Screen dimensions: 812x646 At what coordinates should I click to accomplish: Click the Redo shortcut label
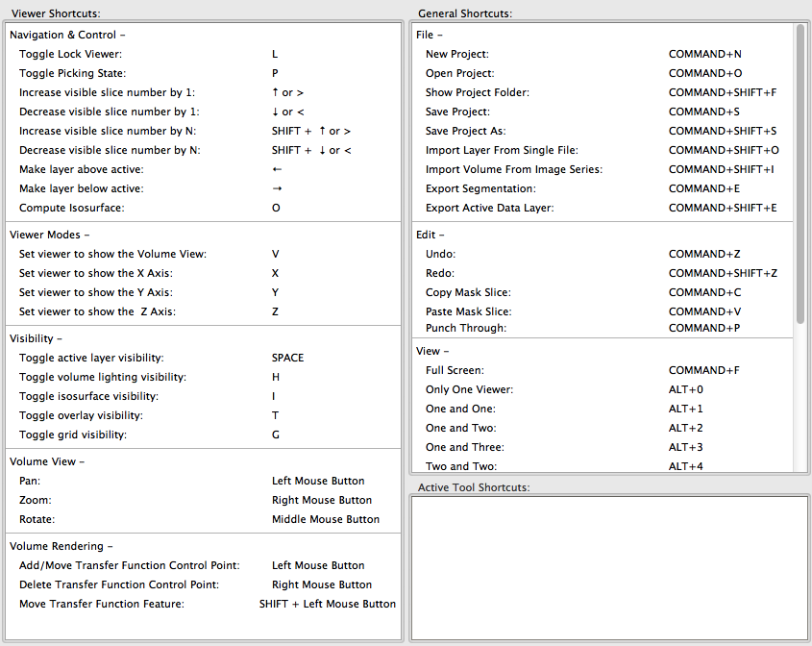[x=440, y=273]
